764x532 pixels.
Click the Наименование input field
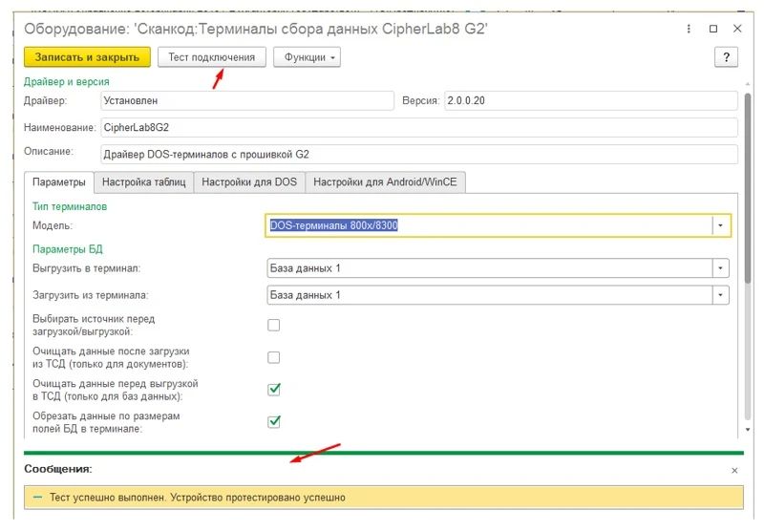[x=418, y=127]
